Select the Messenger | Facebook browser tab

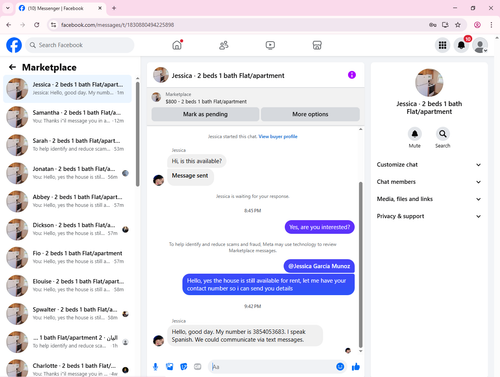61,8
